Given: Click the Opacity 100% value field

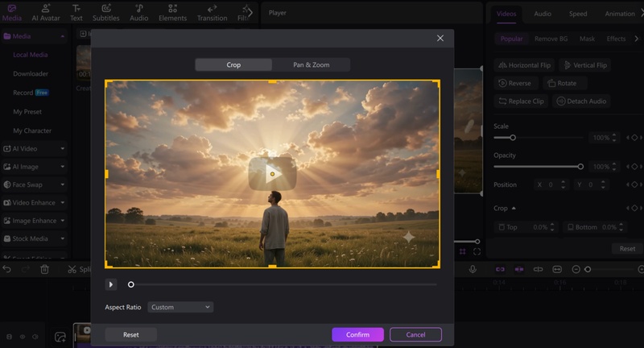Looking at the screenshot, I should click(x=603, y=167).
